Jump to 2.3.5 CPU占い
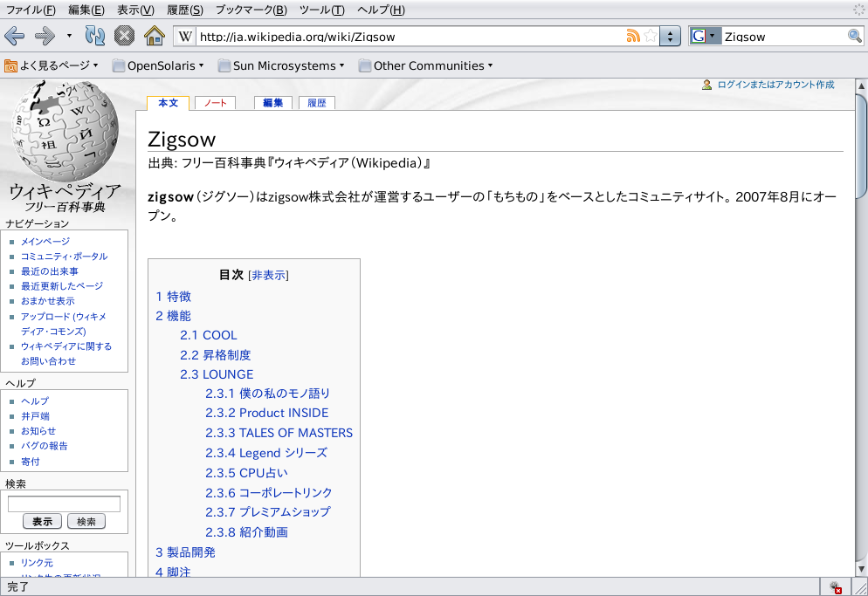The height and width of the screenshot is (596, 868). (247, 473)
